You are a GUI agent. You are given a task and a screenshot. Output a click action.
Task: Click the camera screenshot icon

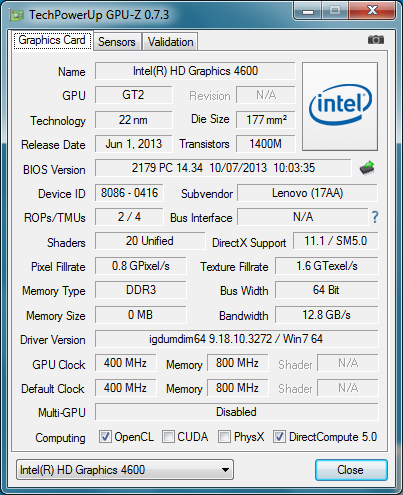tap(376, 40)
